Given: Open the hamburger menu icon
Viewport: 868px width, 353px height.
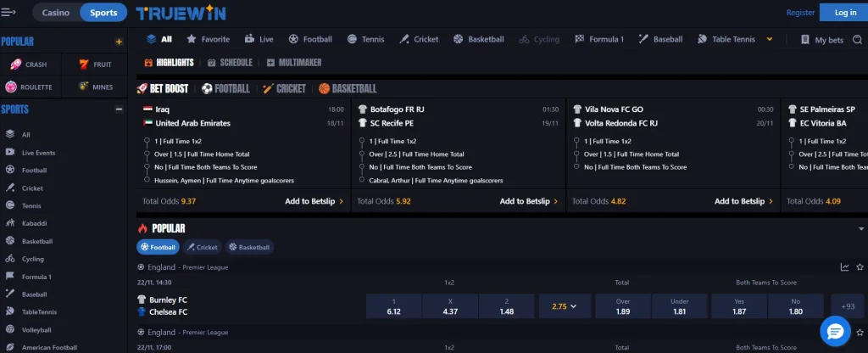Looking at the screenshot, I should click(8, 12).
